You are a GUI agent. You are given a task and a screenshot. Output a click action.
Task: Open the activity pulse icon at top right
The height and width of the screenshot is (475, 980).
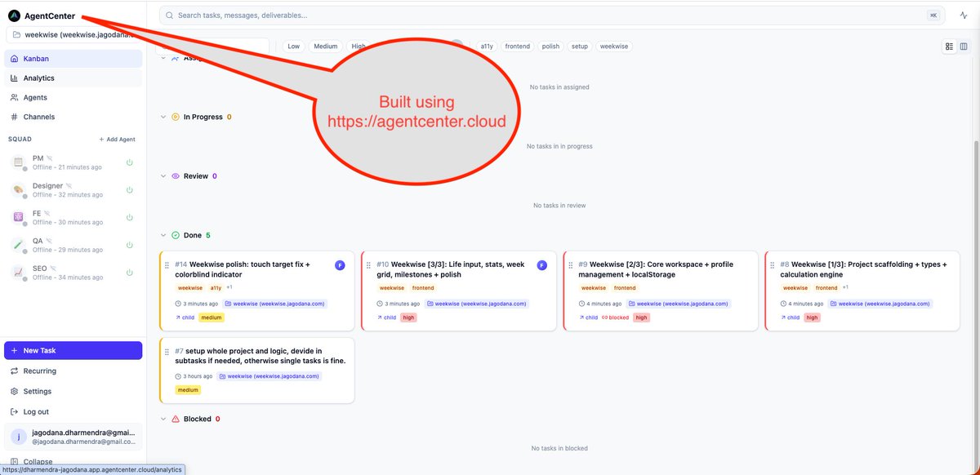(963, 15)
